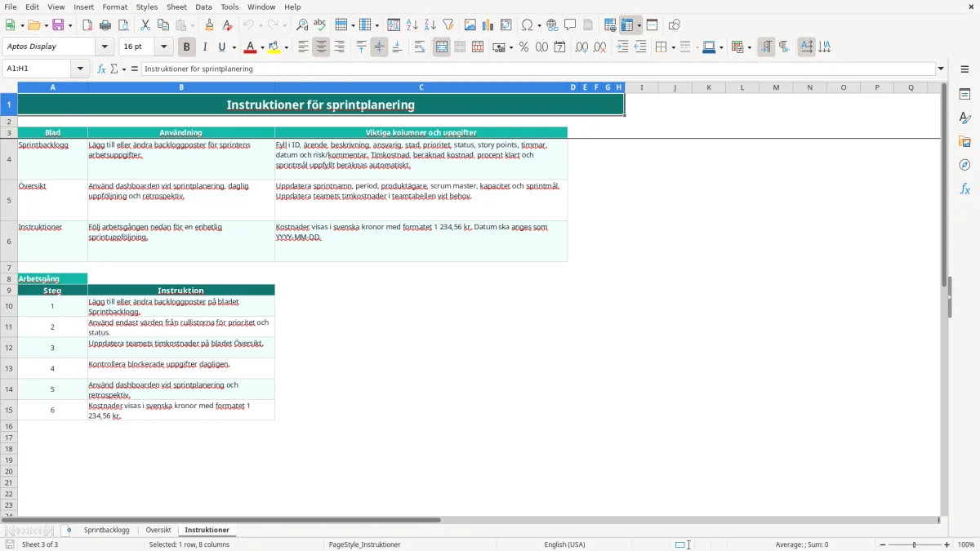Open the font color dropdown arrow
Viewport: 980px width, 551px height.
coord(262,47)
